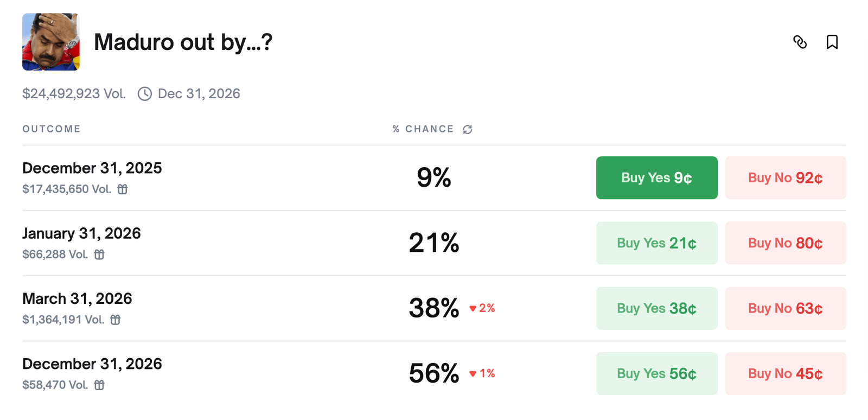Buy No at 63¢ for March 31, 2026

click(785, 308)
